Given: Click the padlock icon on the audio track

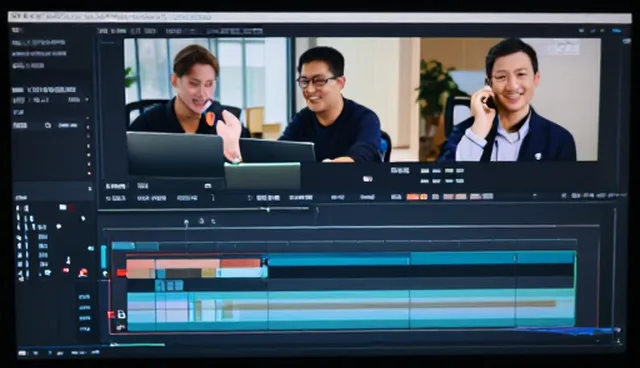Looking at the screenshot, I should click(121, 314).
